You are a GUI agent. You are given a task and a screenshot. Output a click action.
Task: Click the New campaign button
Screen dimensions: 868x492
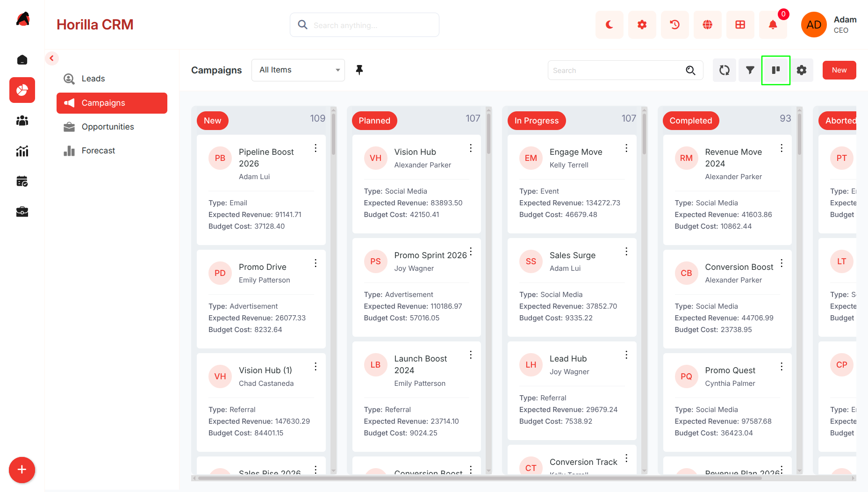pyautogui.click(x=839, y=70)
